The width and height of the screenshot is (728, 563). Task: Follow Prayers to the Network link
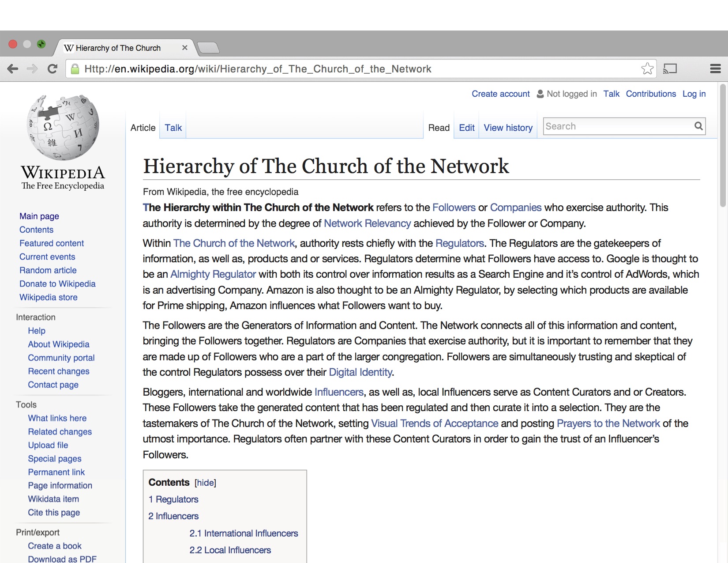pyautogui.click(x=608, y=423)
